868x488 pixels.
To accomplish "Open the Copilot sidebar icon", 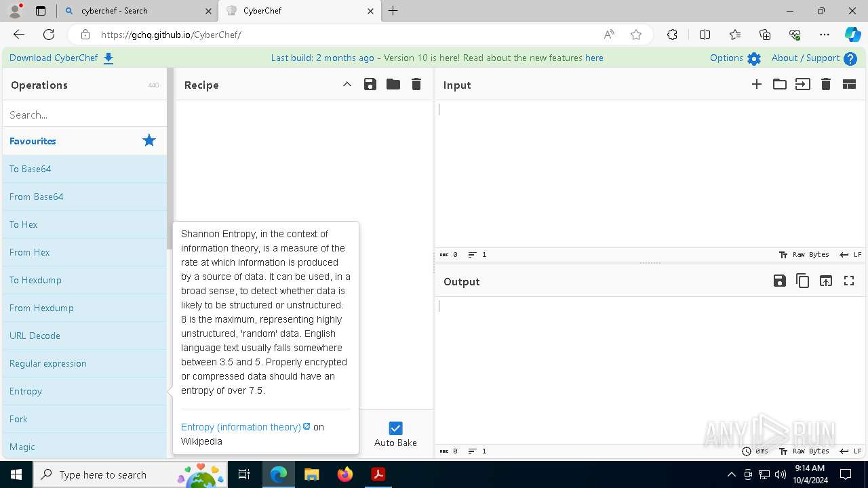I will [852, 35].
